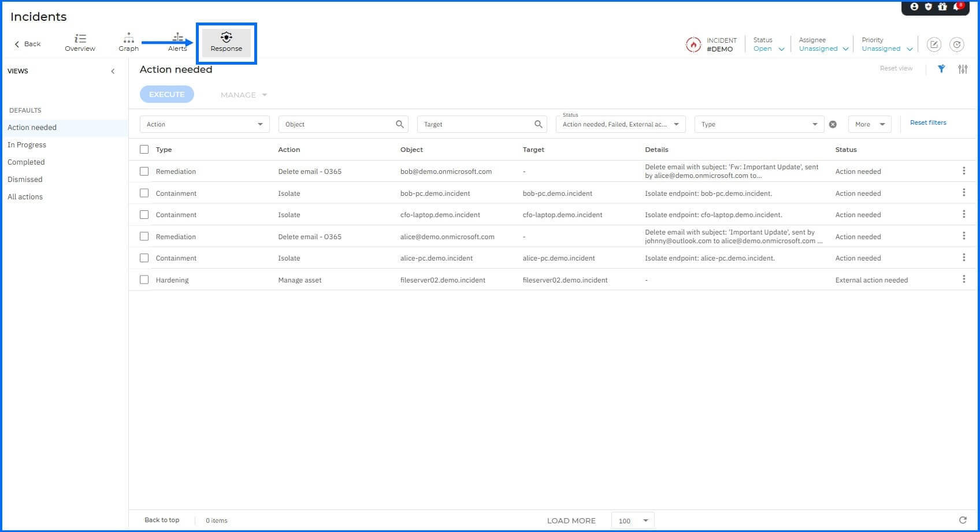
Task: Sort by the Status column header
Action: 846,150
